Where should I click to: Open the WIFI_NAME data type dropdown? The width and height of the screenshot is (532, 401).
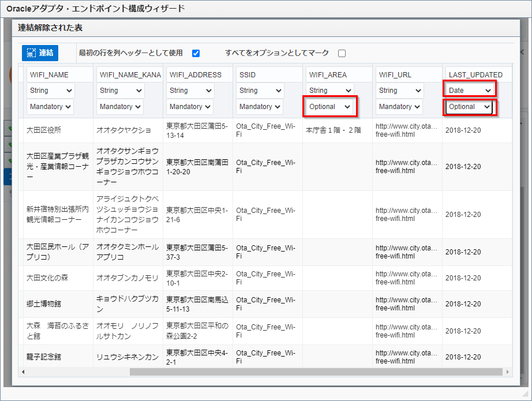[x=50, y=91]
